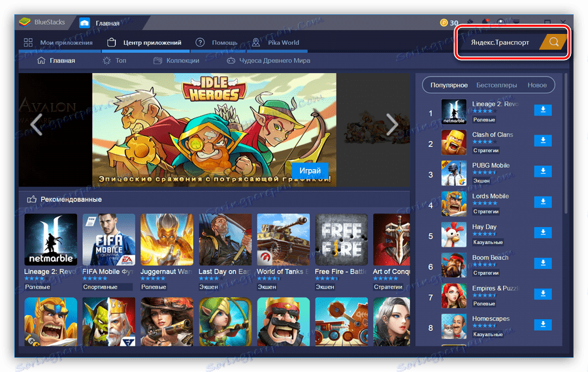Open Free Fire Battlegrounds tile
Viewport: 588px width, 372px height.
click(x=341, y=240)
